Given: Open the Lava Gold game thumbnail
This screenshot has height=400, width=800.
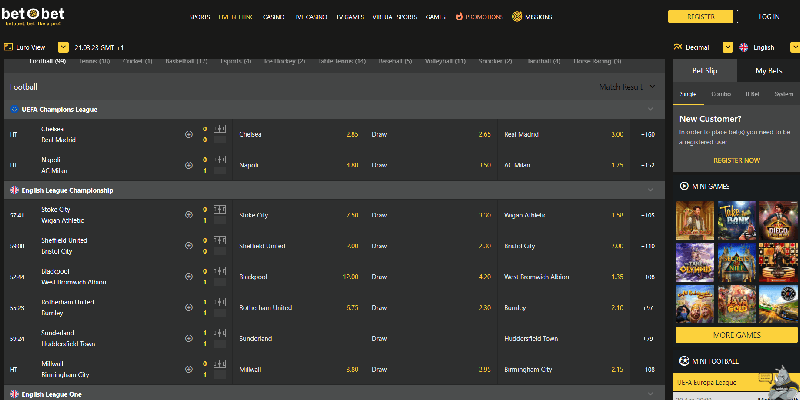Looking at the screenshot, I should tap(736, 304).
